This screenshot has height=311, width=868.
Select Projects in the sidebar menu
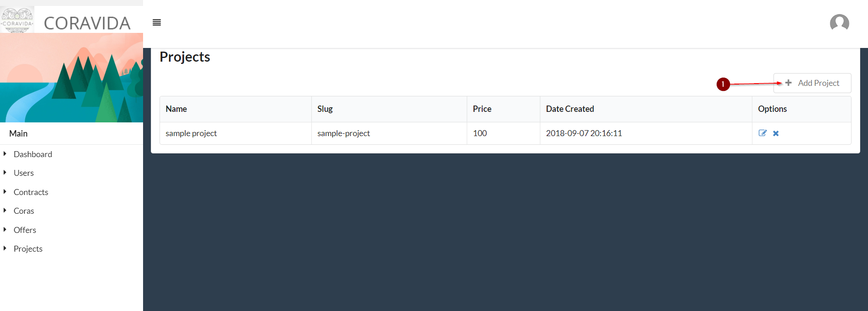(x=28, y=249)
